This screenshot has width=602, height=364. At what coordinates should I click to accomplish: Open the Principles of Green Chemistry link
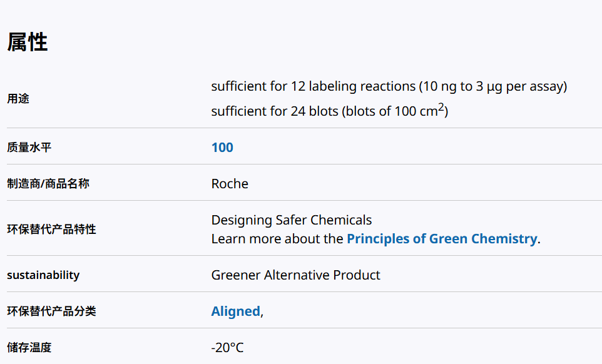pyautogui.click(x=441, y=239)
